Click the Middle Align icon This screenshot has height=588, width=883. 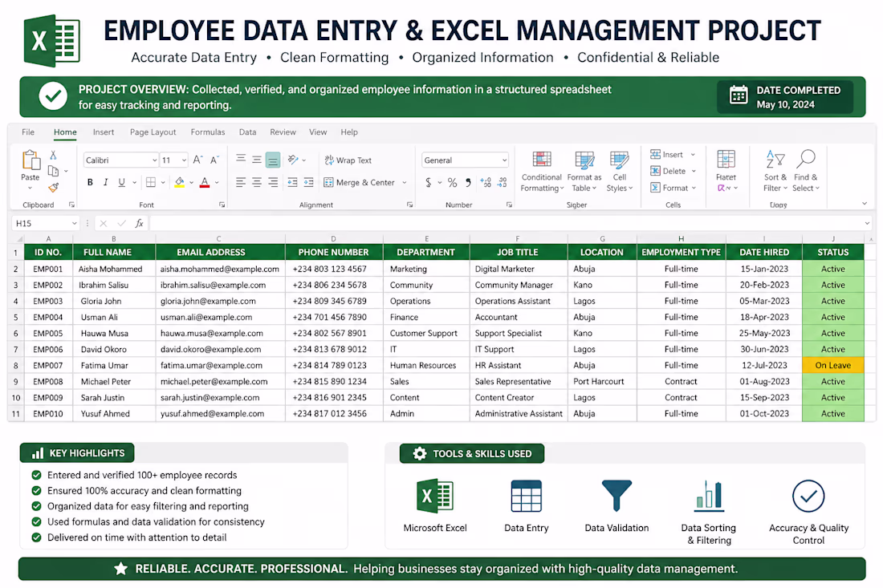(x=256, y=160)
